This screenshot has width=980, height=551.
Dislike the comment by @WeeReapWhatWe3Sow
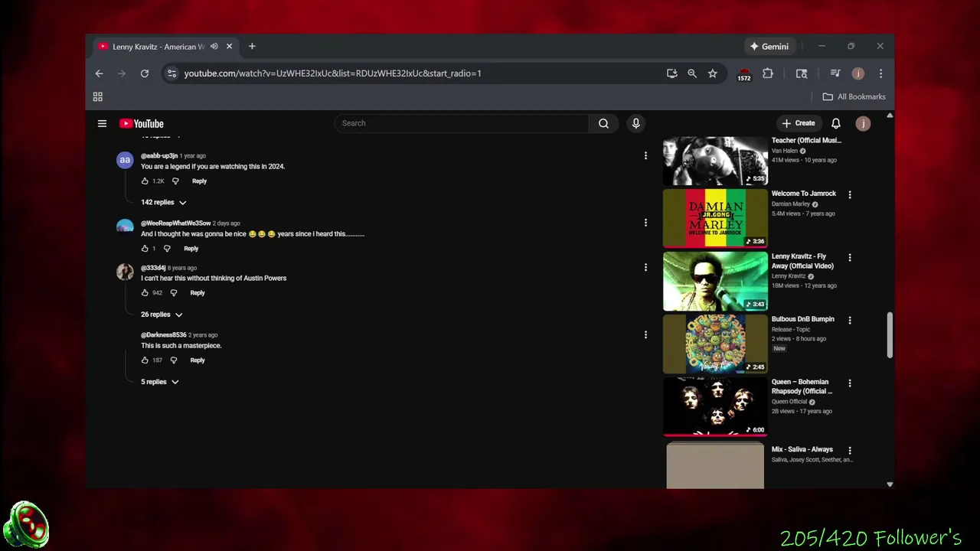[x=167, y=249]
